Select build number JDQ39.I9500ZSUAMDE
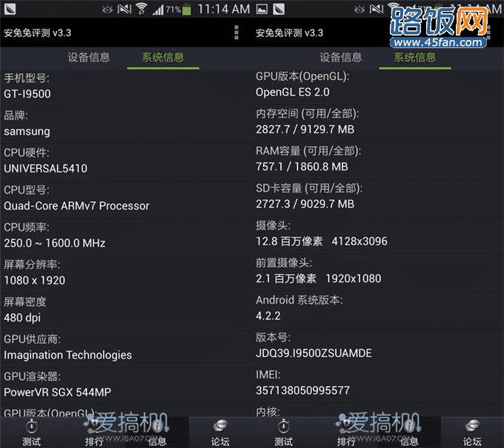The width and height of the screenshot is (504, 448). pyautogui.click(x=314, y=353)
